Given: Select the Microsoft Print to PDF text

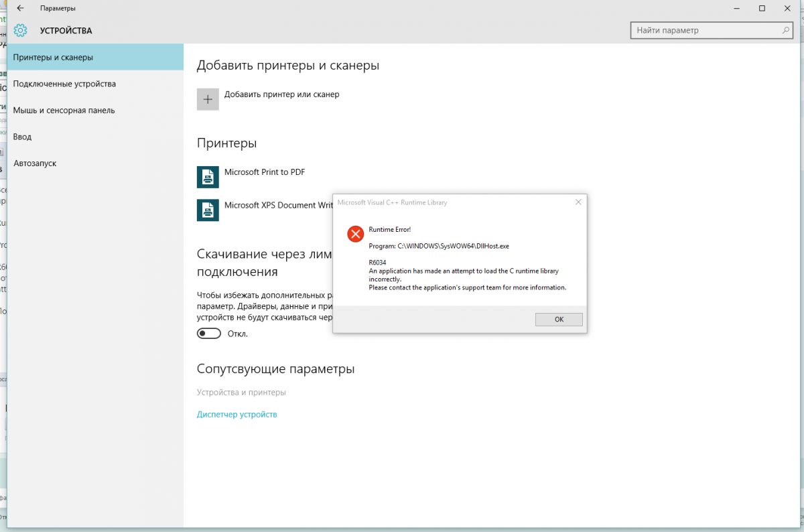Looking at the screenshot, I should pos(265,172).
